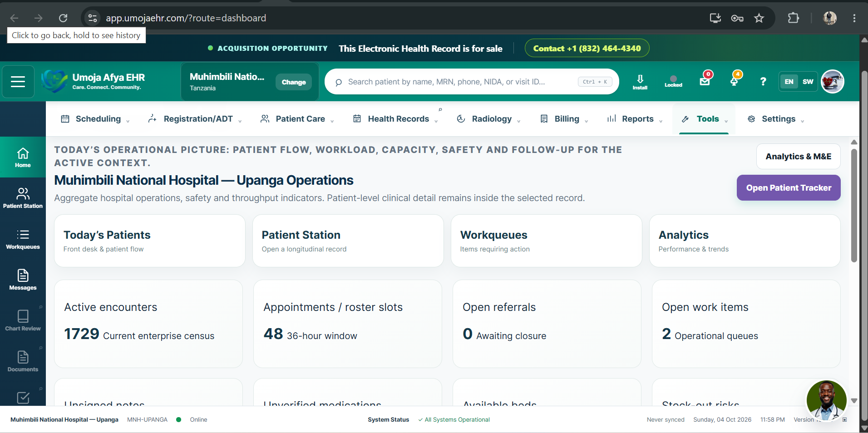868x433 pixels.
Task: Open Analytics & M&E
Action: (x=798, y=156)
